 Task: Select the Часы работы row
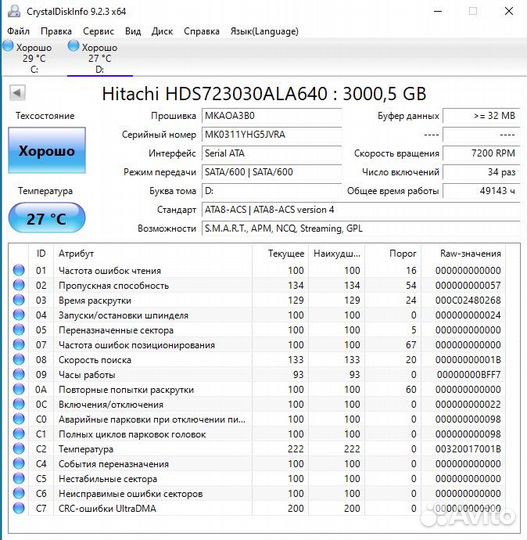pos(257,374)
